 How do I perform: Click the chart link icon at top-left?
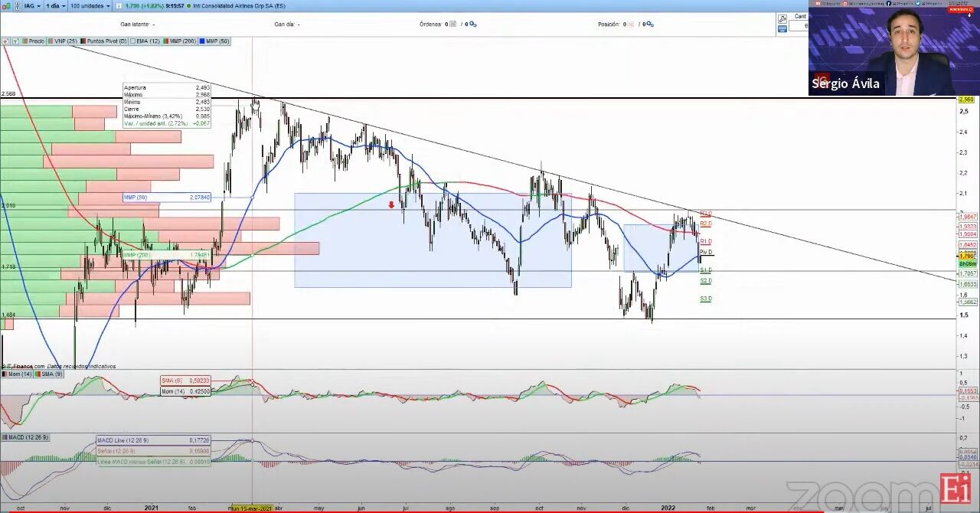[x=6, y=5]
